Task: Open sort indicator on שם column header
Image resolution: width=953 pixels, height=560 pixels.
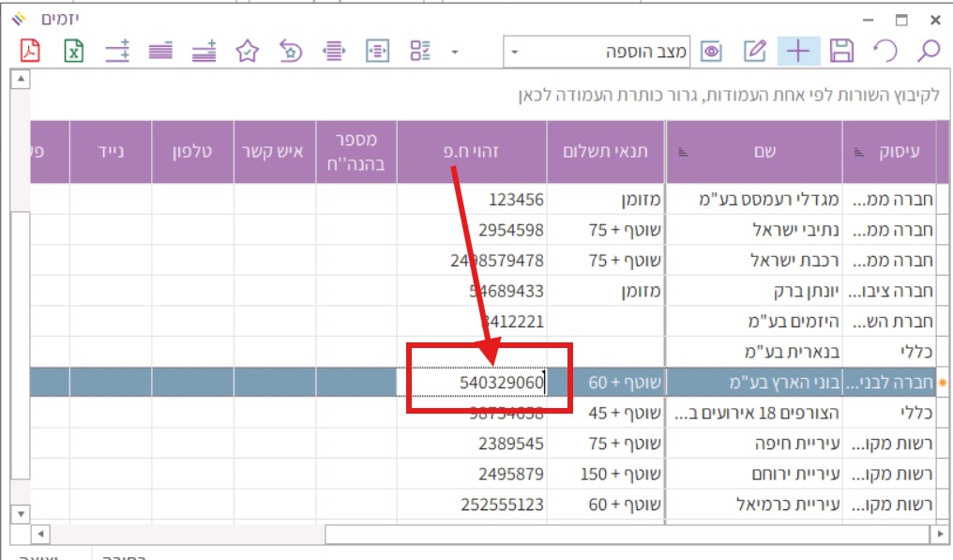Action: (x=683, y=152)
